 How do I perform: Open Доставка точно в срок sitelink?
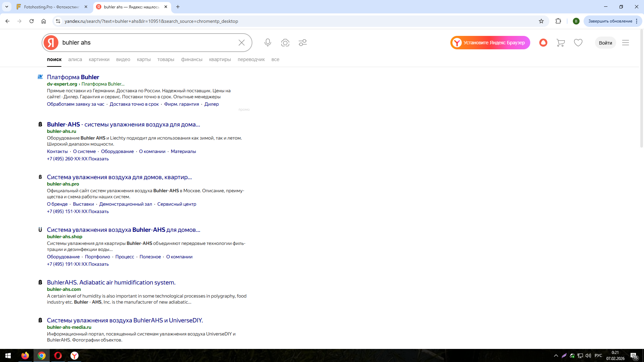[x=134, y=104]
